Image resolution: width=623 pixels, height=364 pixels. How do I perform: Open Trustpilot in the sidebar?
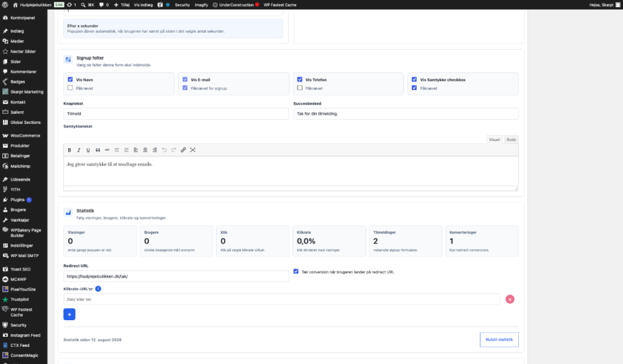[19, 300]
